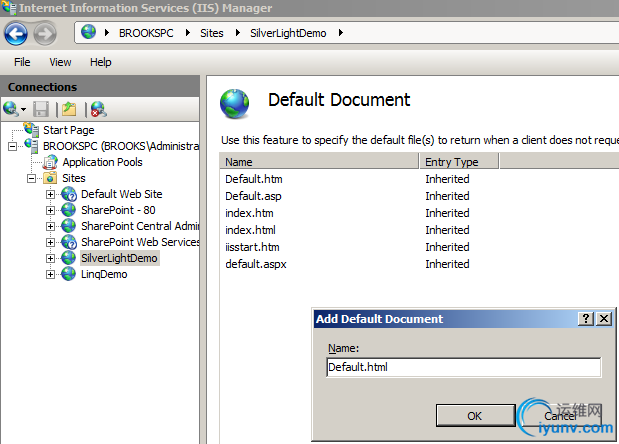
Task: Open the View menu
Action: (60, 62)
